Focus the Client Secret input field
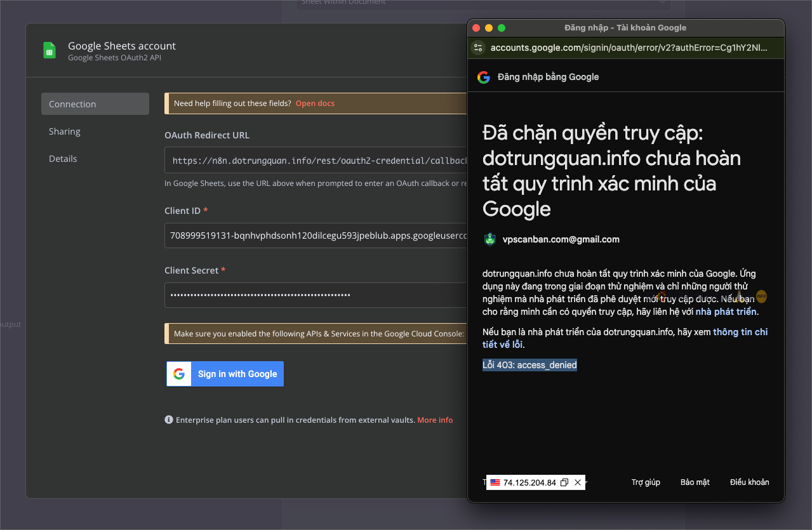The width and height of the screenshot is (812, 530). coord(316,295)
